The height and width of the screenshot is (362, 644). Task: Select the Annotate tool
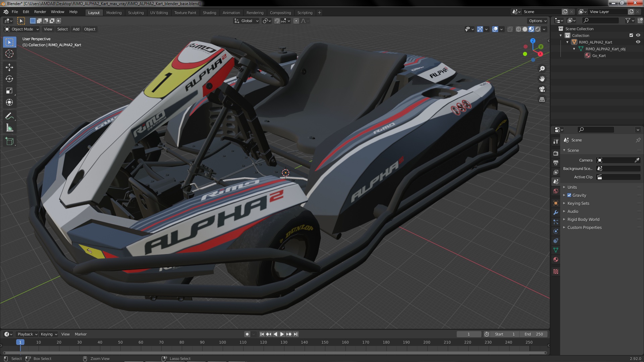click(x=9, y=116)
